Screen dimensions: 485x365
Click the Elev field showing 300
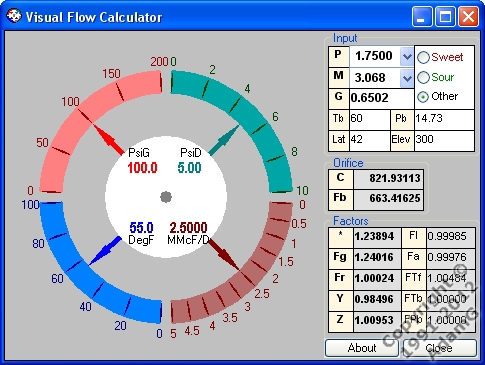point(444,140)
